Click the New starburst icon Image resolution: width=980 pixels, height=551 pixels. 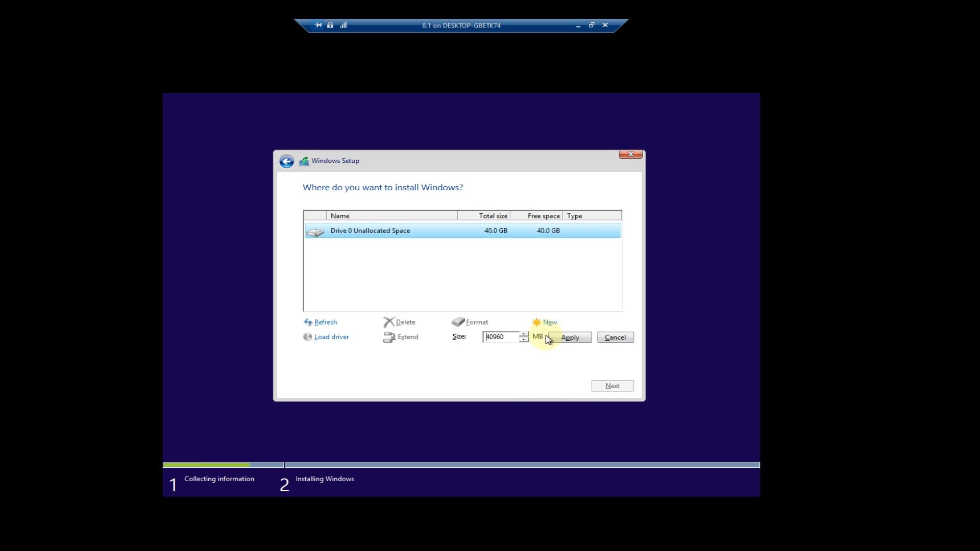coord(536,322)
